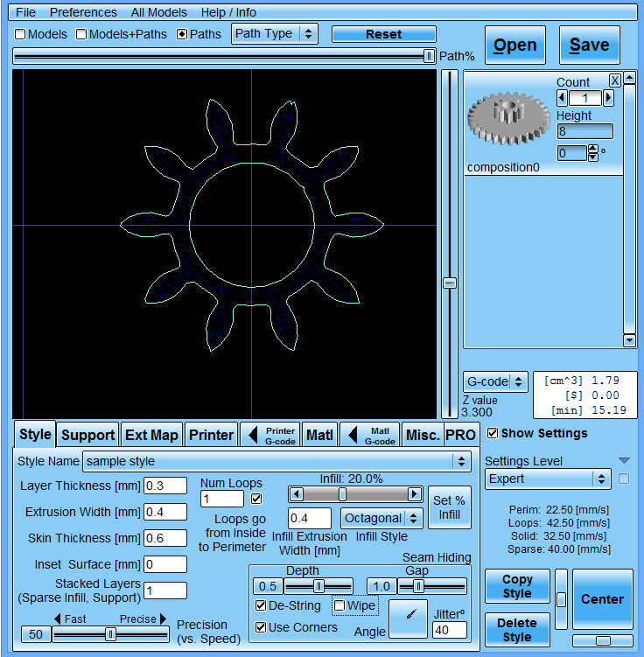Expand the Settings Level Expert dropdown
The width and height of the screenshot is (644, 657).
(x=548, y=479)
